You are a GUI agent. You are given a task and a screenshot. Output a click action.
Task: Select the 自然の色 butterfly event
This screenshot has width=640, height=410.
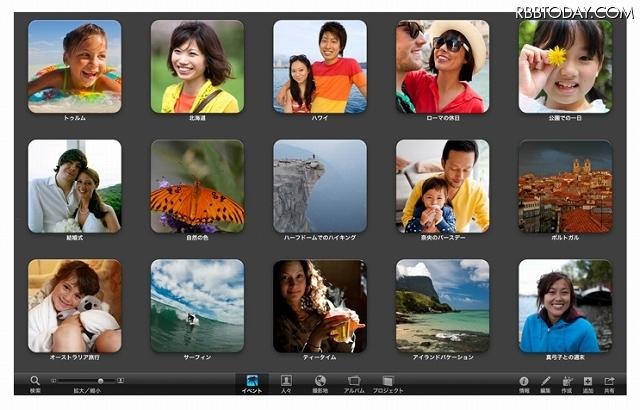point(197,186)
